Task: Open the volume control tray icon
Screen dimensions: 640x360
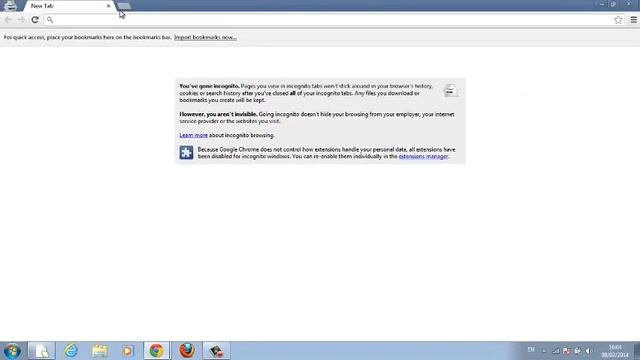Action: click(588, 351)
